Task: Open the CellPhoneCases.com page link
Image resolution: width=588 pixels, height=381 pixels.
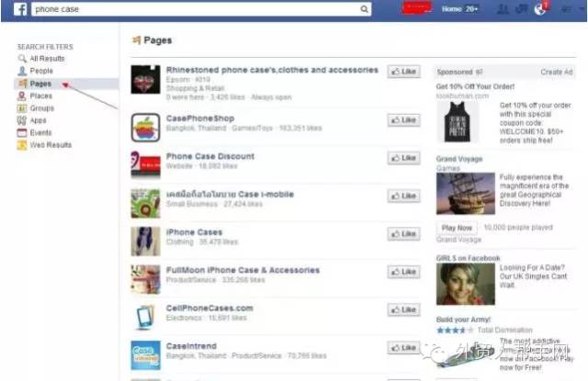Action: tap(209, 308)
